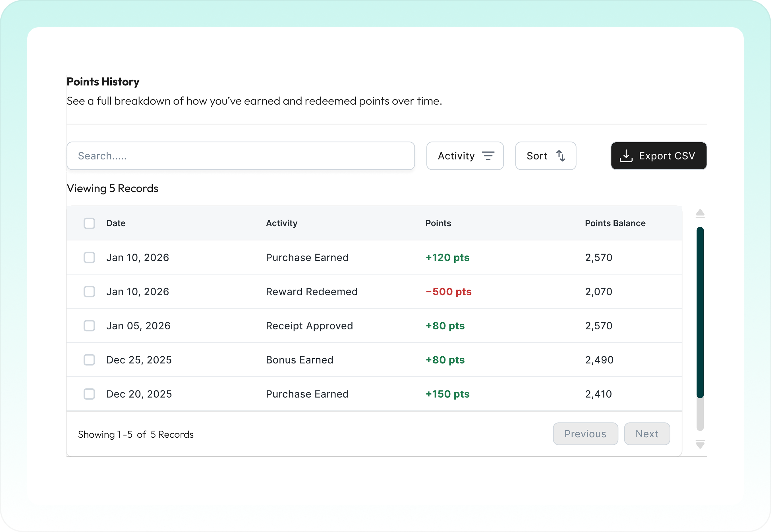The width and height of the screenshot is (771, 532).
Task: Go to Next page of records
Action: (x=646, y=434)
